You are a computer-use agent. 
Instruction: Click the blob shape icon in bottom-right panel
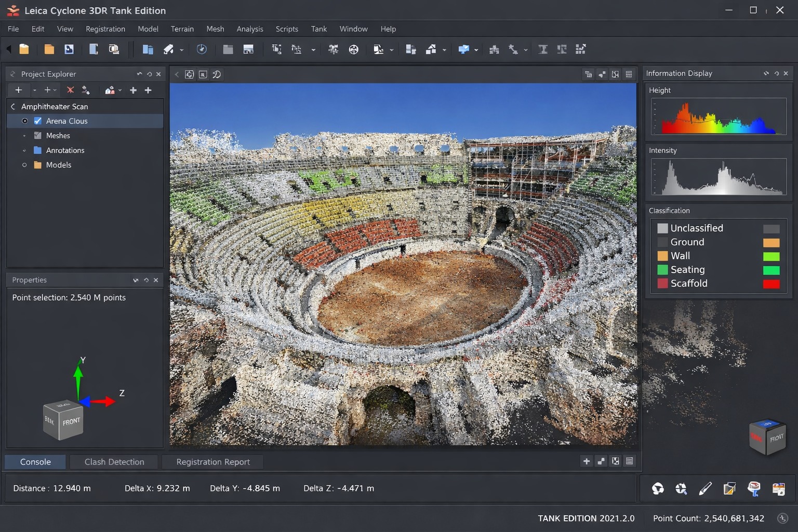click(x=658, y=488)
